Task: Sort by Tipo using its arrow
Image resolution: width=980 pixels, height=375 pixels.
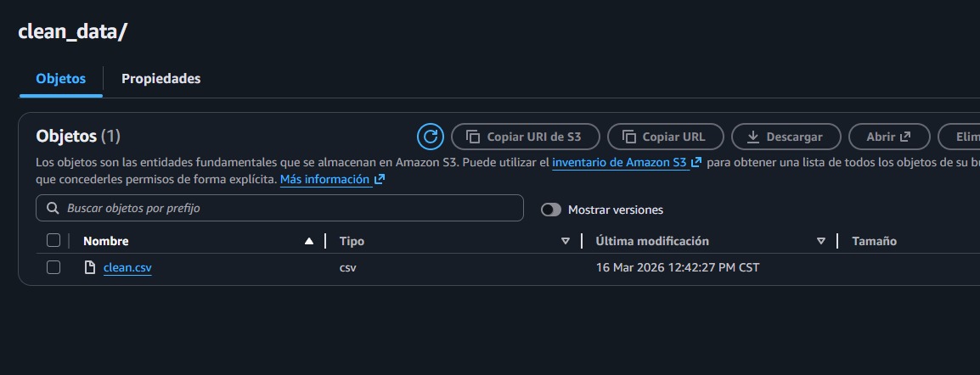Action: pyautogui.click(x=566, y=241)
